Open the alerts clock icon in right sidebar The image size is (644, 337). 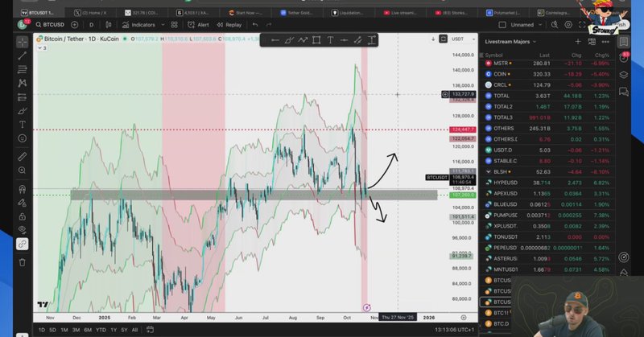[x=624, y=58]
